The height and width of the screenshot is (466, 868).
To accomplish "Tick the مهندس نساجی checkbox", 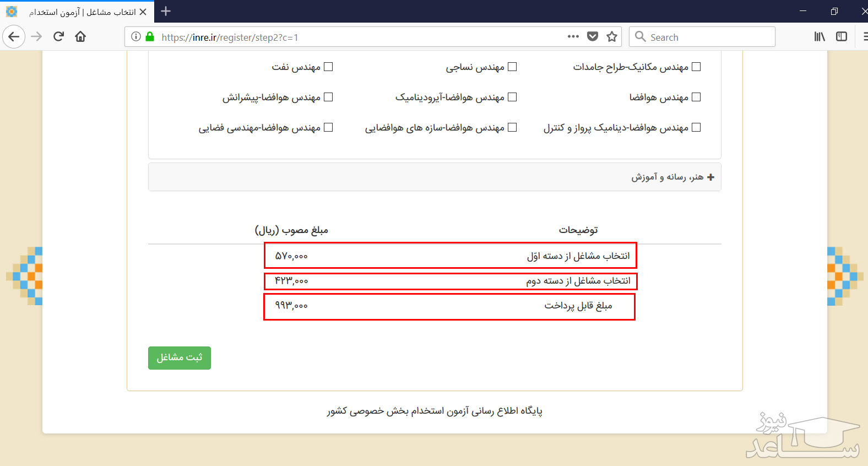I will 512,67.
